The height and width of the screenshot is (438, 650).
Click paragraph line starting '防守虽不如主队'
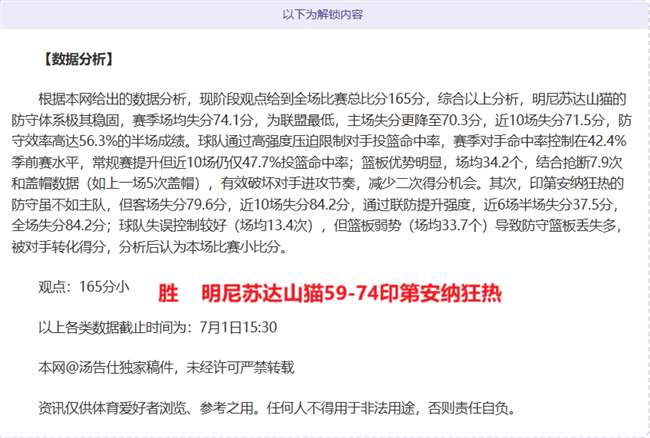tap(317, 204)
